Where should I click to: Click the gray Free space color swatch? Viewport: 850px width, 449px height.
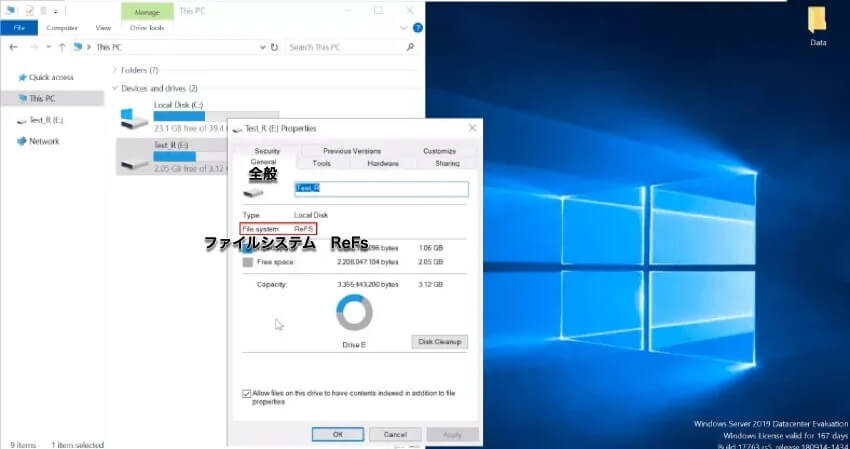(248, 262)
